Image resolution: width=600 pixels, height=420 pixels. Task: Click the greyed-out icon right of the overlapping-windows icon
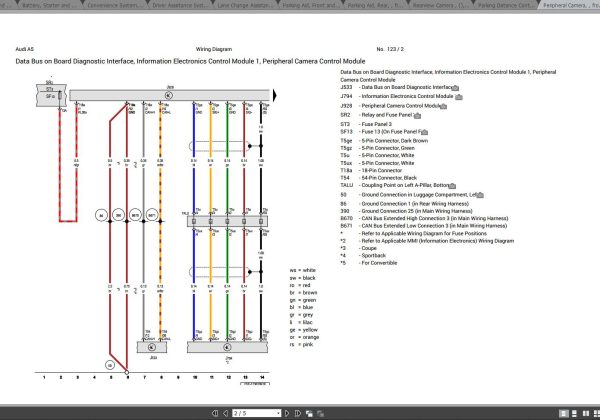point(320,413)
